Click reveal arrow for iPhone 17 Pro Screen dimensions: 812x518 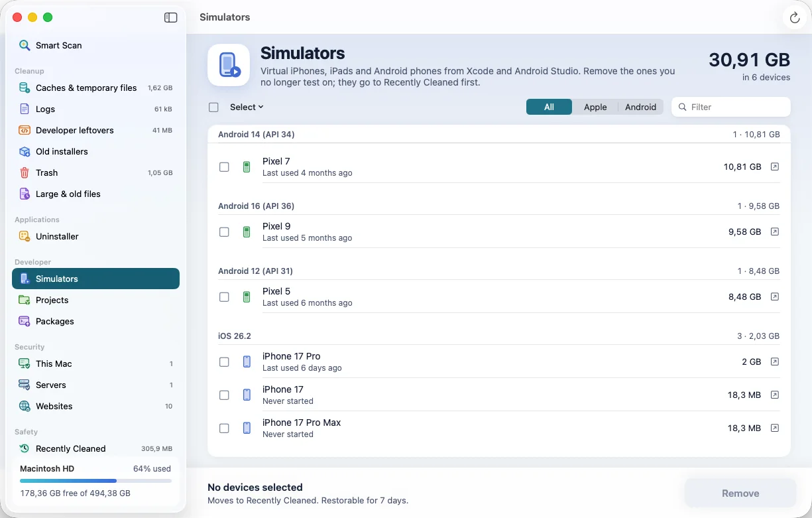774,361
